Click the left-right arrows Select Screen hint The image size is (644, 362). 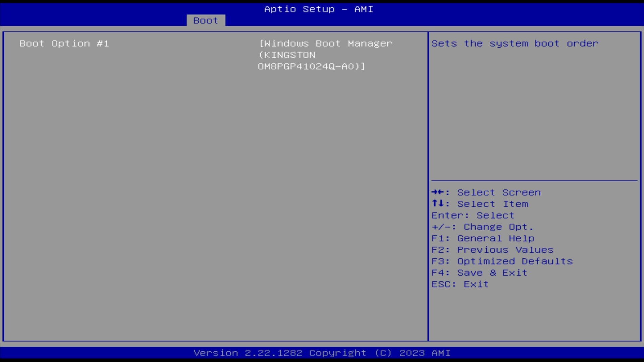486,192
